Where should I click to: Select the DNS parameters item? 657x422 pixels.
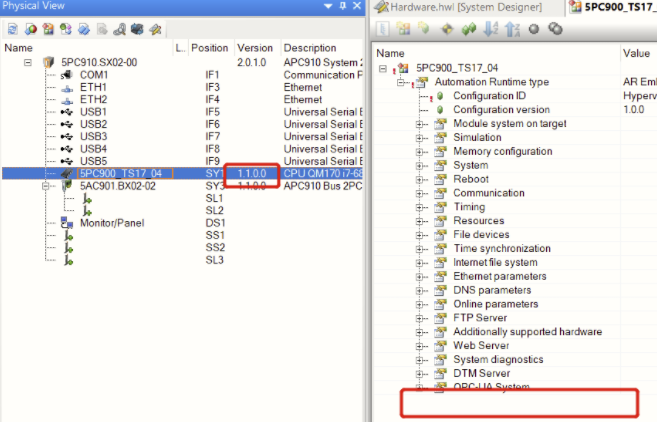tap(492, 290)
